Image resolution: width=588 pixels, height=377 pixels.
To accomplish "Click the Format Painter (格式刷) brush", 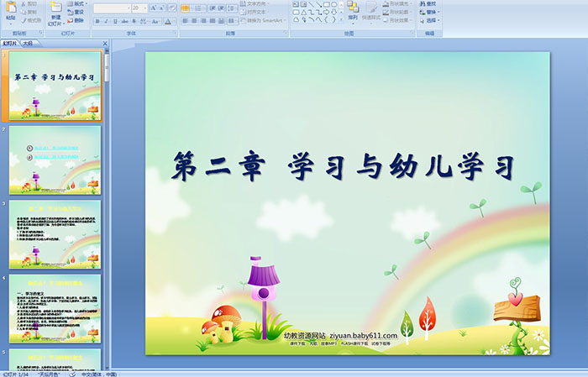I will (x=31, y=20).
